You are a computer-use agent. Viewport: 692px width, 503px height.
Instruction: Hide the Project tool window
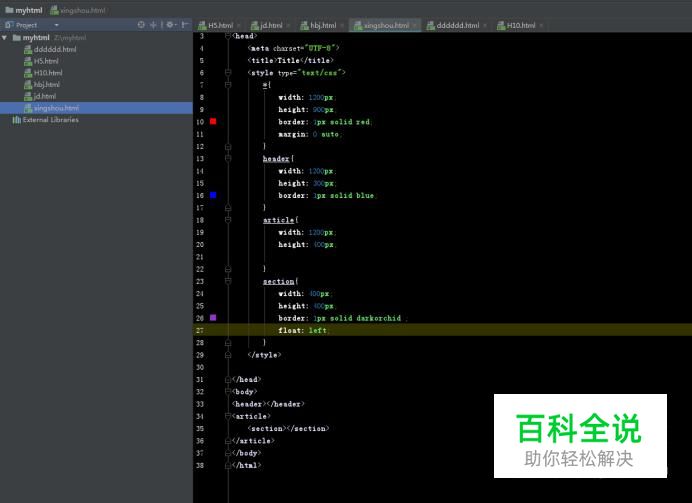pyautogui.click(x=185, y=25)
